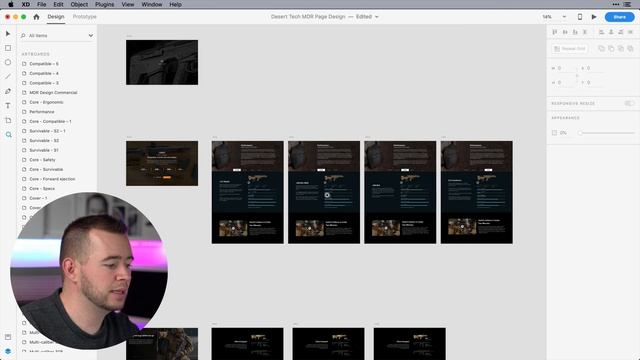The width and height of the screenshot is (640, 360).
Task: Open the Help menu
Action: [176, 4]
